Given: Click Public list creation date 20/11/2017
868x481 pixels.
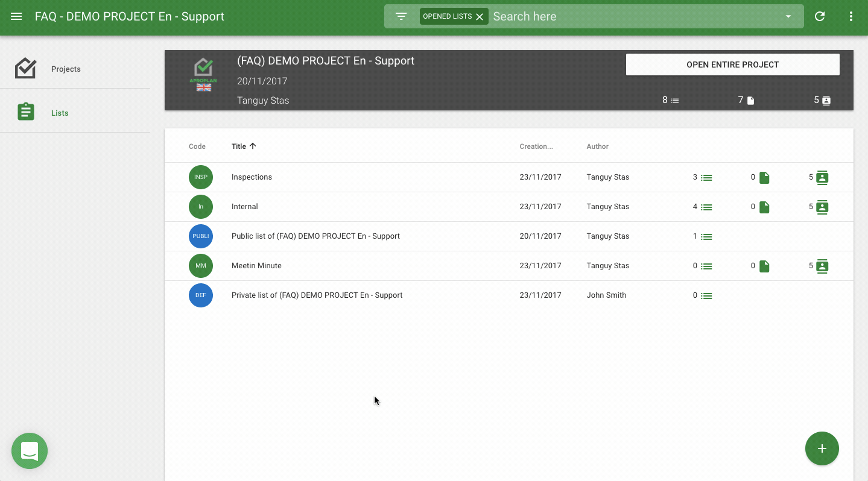Looking at the screenshot, I should click(x=540, y=236).
